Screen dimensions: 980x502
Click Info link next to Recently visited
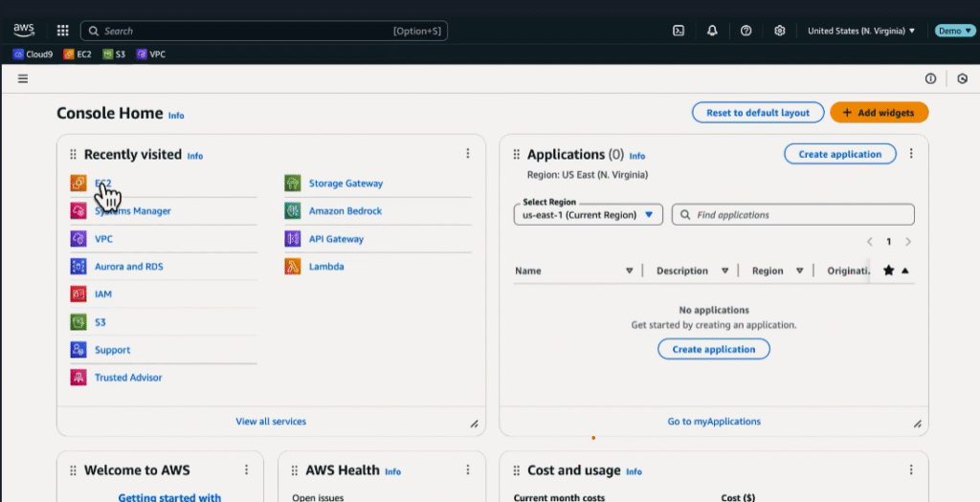coord(195,156)
